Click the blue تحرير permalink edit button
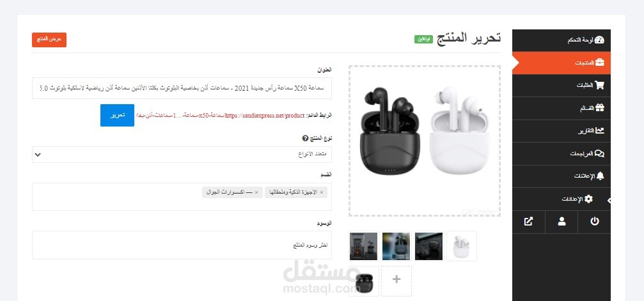 click(x=117, y=116)
